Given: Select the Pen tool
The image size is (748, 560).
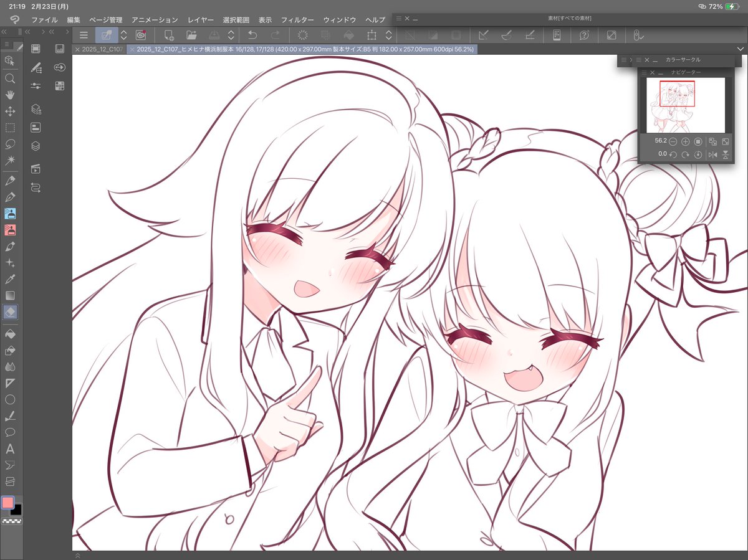Looking at the screenshot, I should tap(9, 181).
